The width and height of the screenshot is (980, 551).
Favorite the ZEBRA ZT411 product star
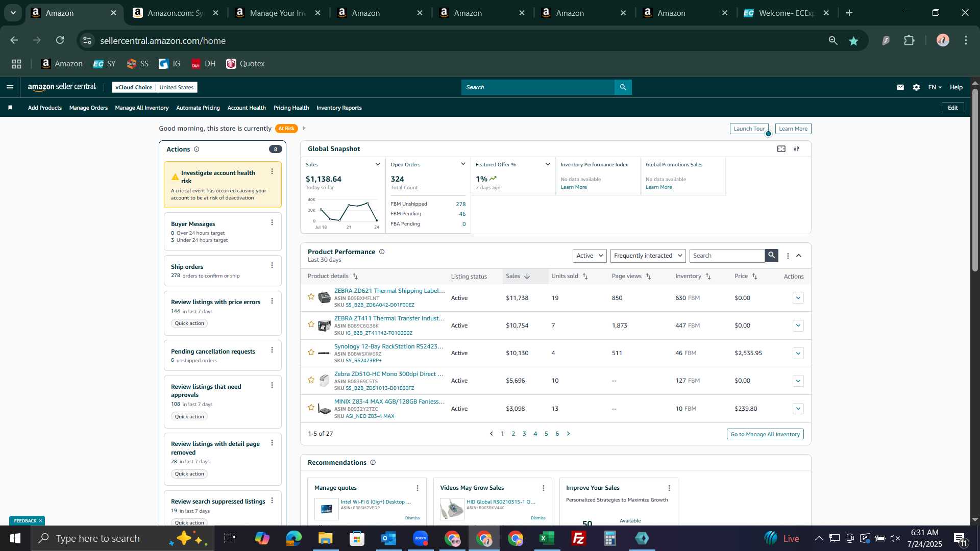click(311, 324)
